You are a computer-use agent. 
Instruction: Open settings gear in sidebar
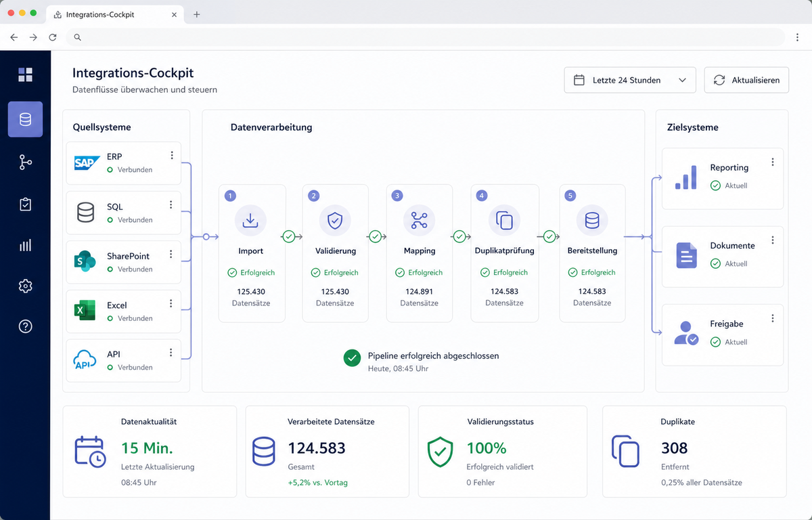[x=25, y=286]
